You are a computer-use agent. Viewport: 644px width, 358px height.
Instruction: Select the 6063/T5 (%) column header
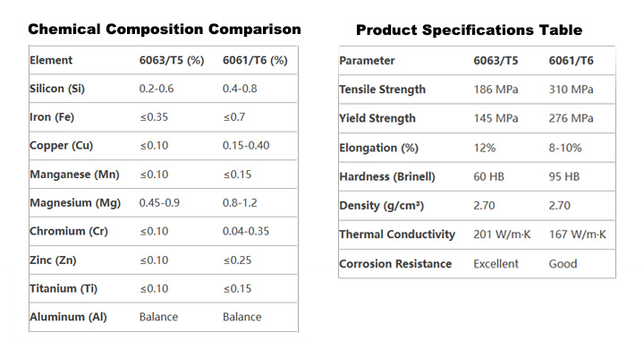click(172, 61)
